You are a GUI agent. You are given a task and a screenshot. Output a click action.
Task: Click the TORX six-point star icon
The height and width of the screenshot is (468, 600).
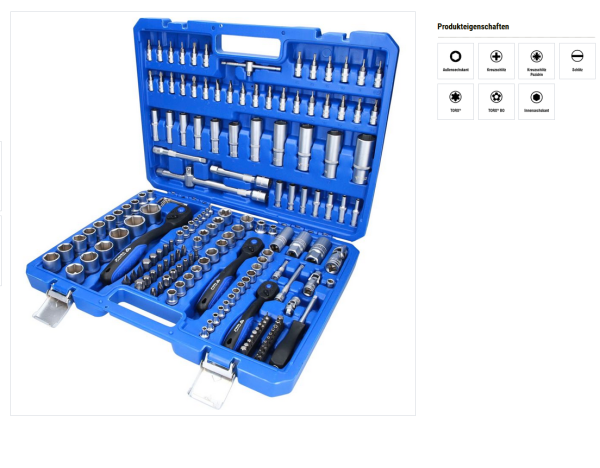pyautogui.click(x=455, y=97)
